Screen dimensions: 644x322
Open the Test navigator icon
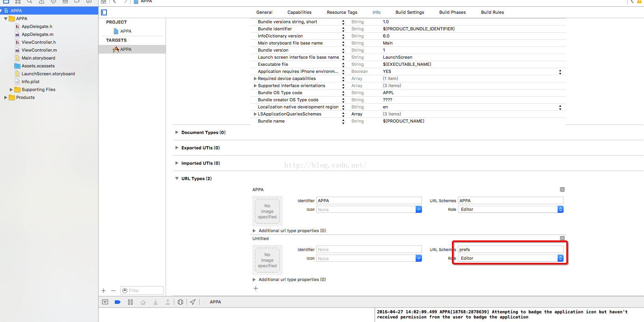pyautogui.click(x=53, y=2)
